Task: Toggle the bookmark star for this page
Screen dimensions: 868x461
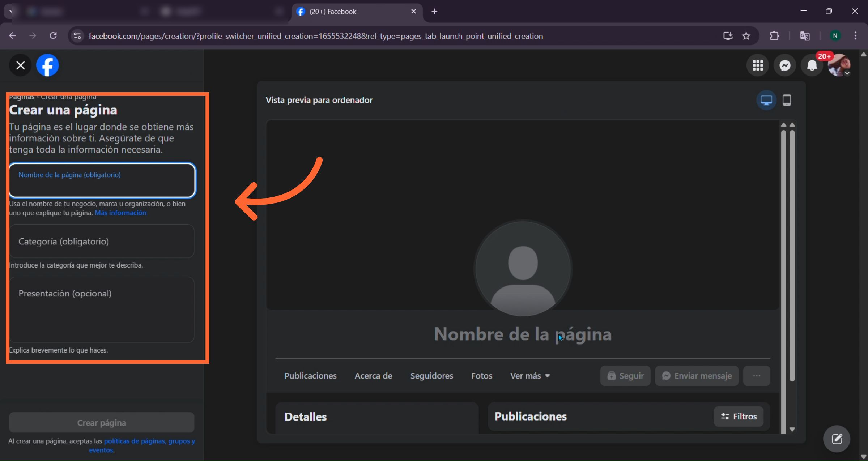Action: (x=746, y=36)
